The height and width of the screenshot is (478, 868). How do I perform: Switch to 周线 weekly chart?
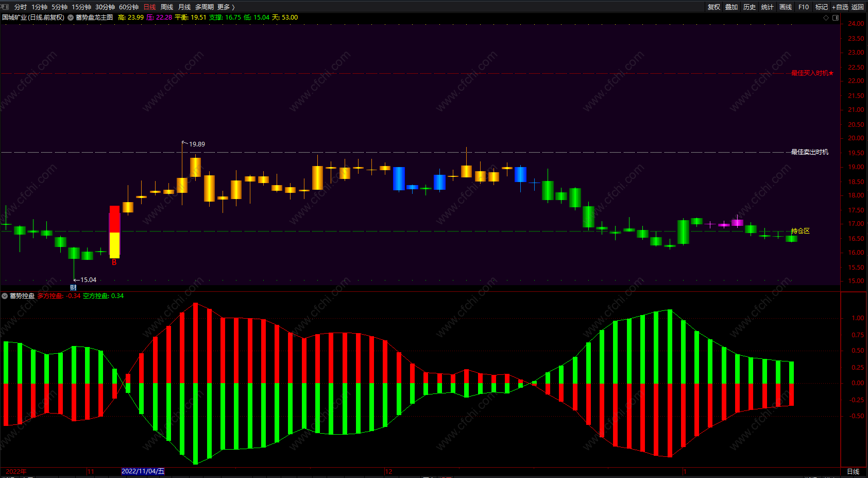(x=167, y=7)
